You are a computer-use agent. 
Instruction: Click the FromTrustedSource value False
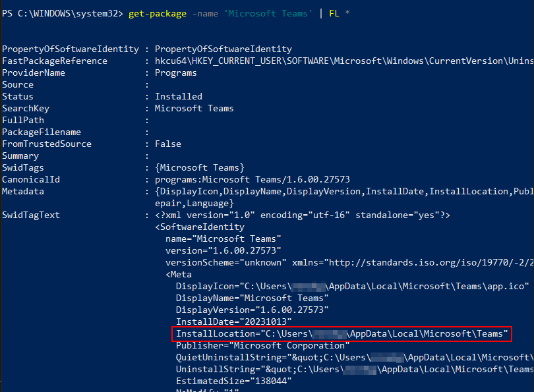tap(167, 144)
